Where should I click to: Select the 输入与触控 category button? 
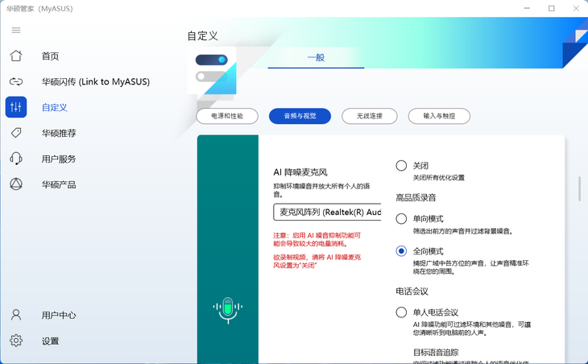coord(439,116)
